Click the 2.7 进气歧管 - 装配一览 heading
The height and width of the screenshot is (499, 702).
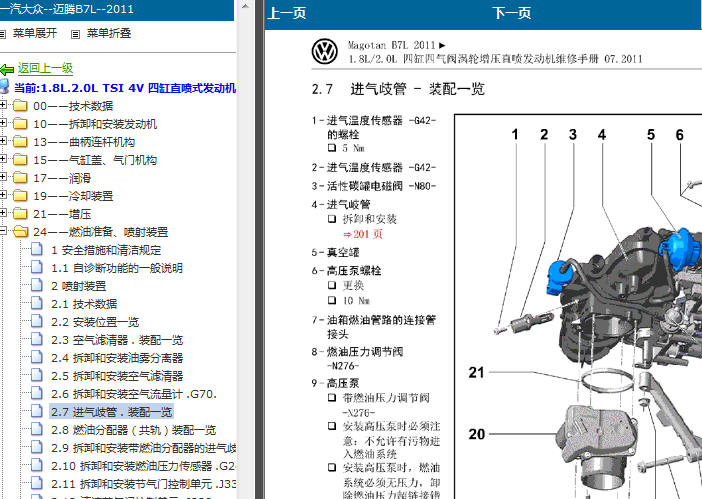[x=398, y=89]
